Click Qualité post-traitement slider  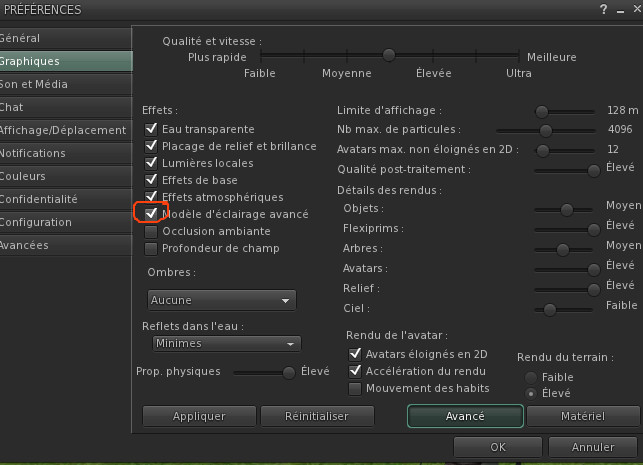click(x=567, y=171)
